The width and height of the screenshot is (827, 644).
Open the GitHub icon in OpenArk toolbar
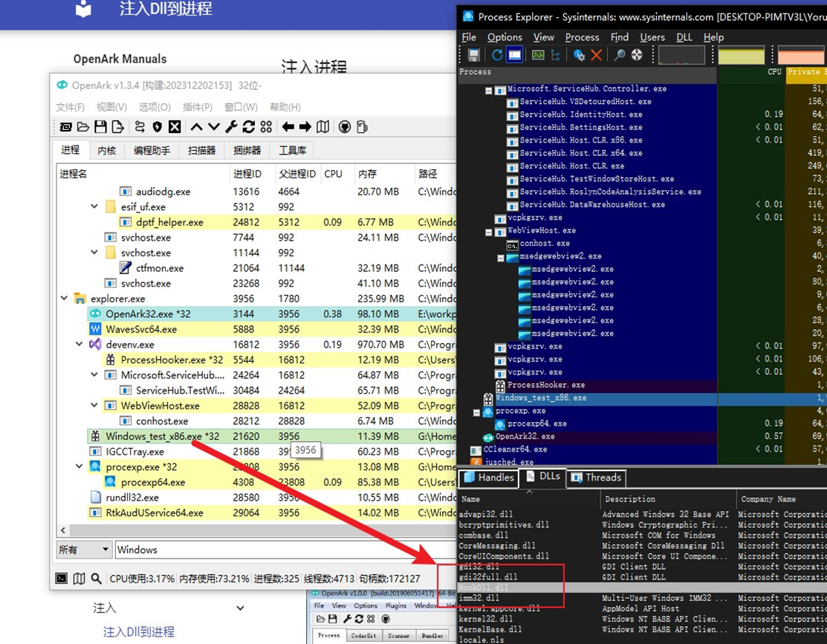point(345,126)
